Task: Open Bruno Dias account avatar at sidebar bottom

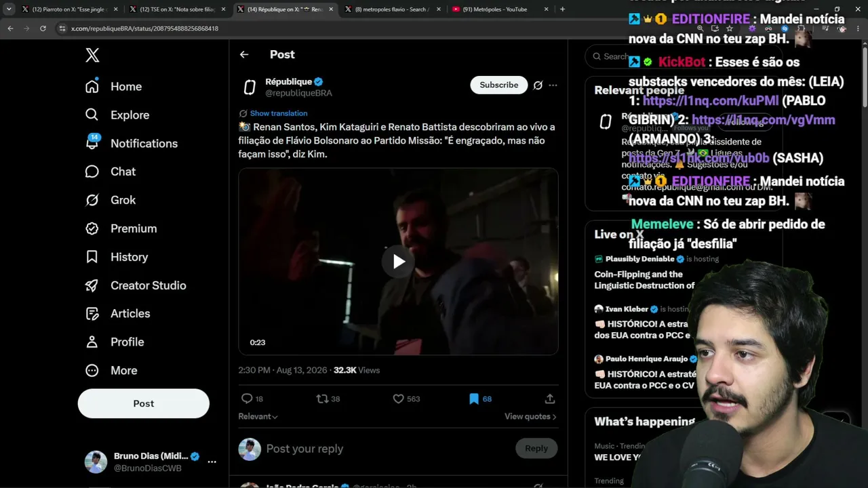Action: 96,462
